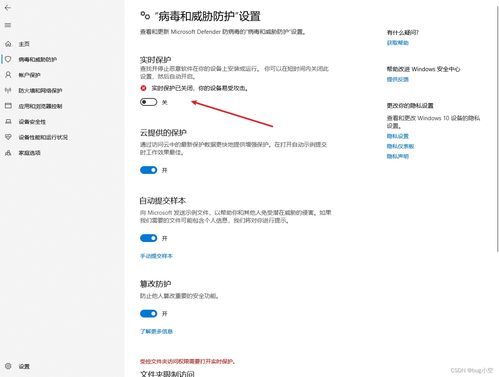Open 防火墙和网络保护 signal icon
499x377 pixels.
tap(8, 90)
